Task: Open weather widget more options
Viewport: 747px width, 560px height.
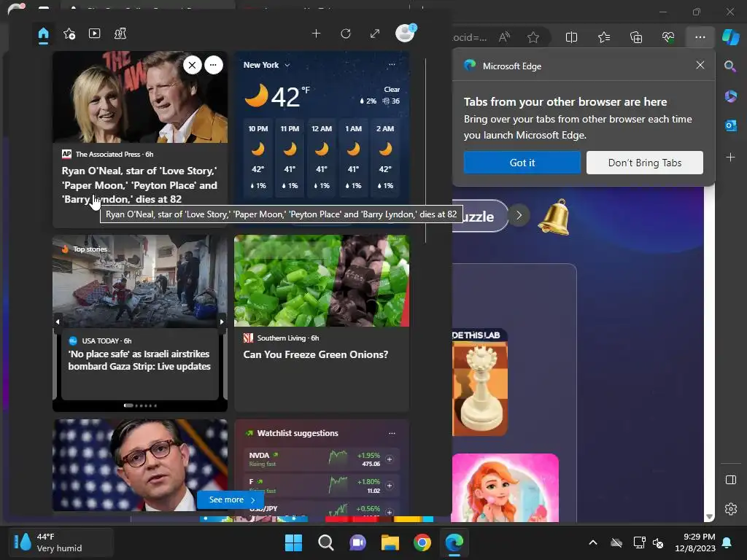Action: pyautogui.click(x=392, y=65)
